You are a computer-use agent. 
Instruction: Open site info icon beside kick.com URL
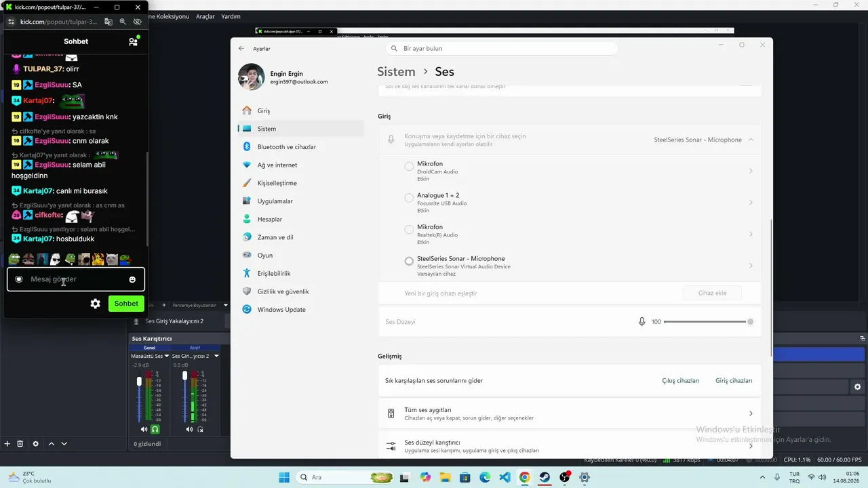click(x=11, y=22)
